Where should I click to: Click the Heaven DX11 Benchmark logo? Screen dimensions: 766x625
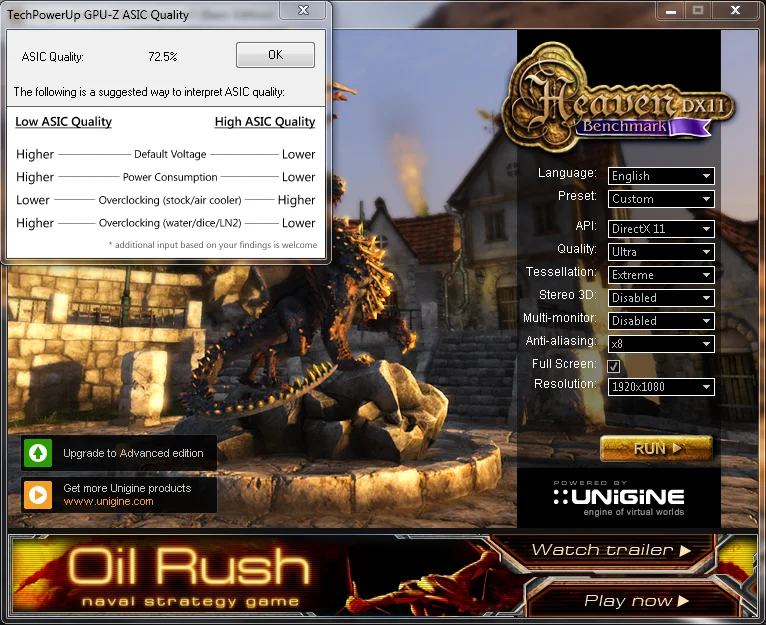pos(618,97)
